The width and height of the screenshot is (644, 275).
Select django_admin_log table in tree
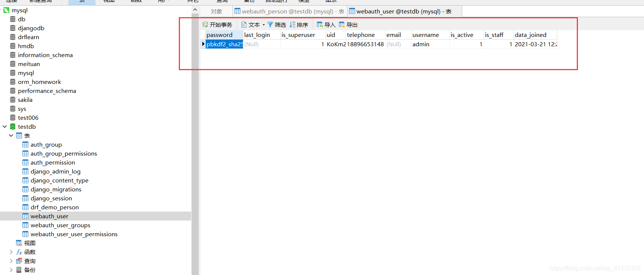56,171
